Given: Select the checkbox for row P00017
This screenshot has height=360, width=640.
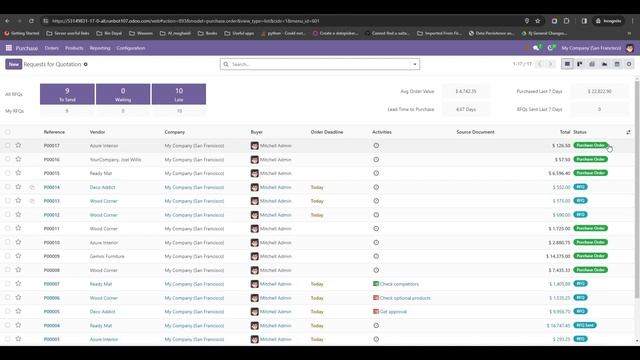Looking at the screenshot, I should [x=8, y=146].
